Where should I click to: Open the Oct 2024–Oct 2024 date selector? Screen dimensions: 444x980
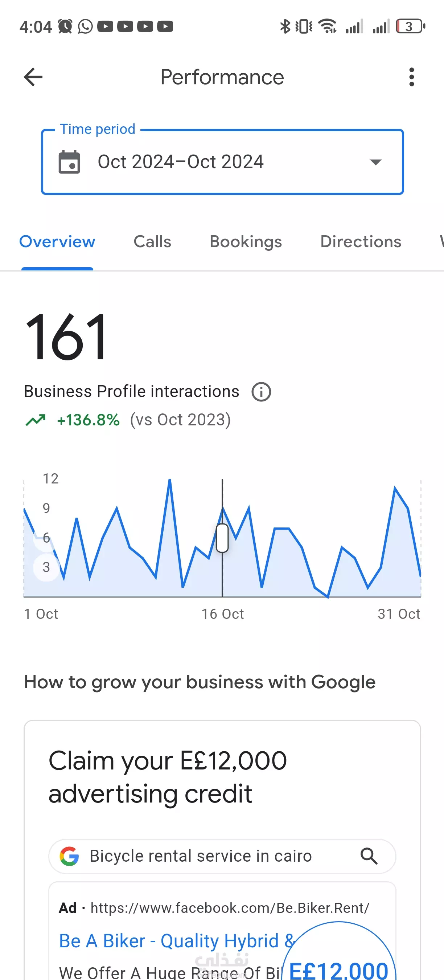pyautogui.click(x=181, y=162)
